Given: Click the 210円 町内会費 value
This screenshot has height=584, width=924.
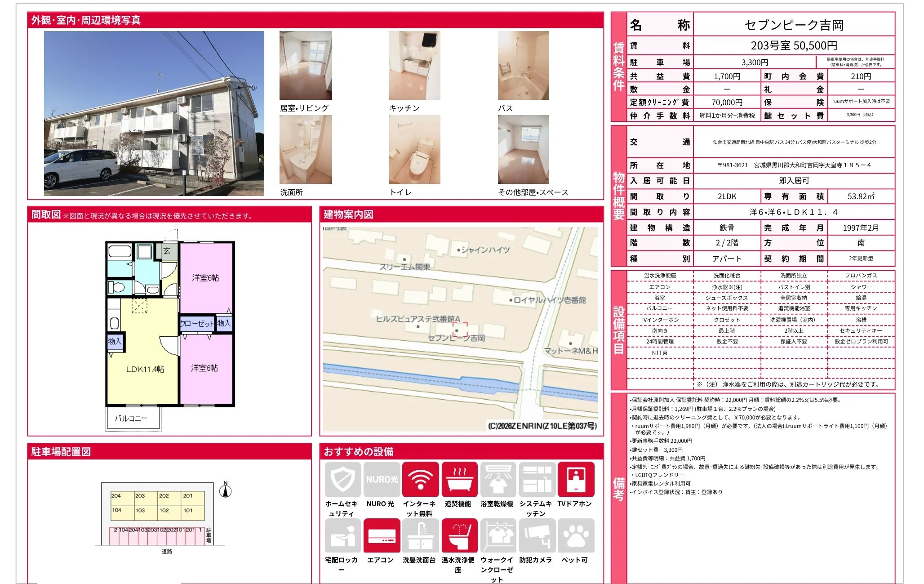Looking at the screenshot, I should [x=861, y=76].
